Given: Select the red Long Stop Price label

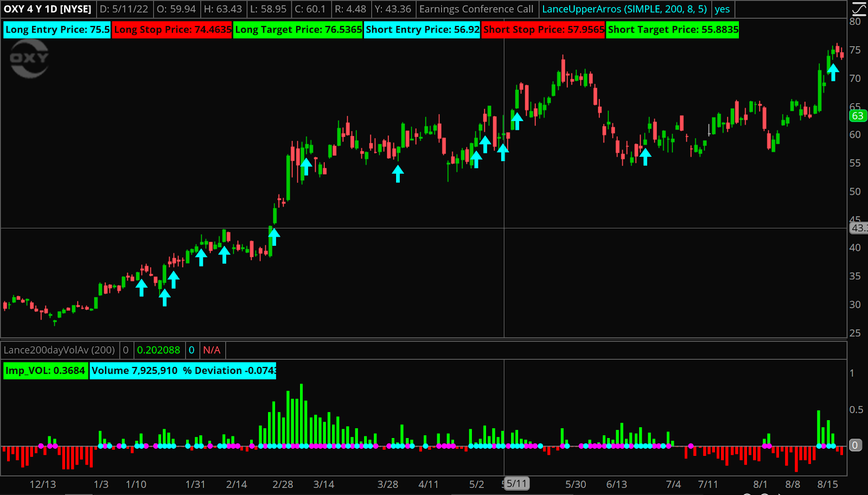Looking at the screenshot, I should click(173, 29).
